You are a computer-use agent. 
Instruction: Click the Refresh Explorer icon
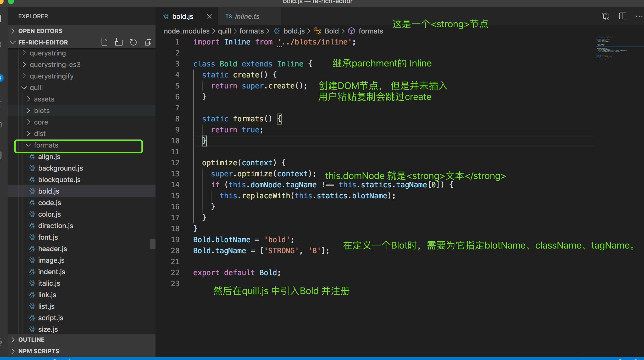point(134,42)
